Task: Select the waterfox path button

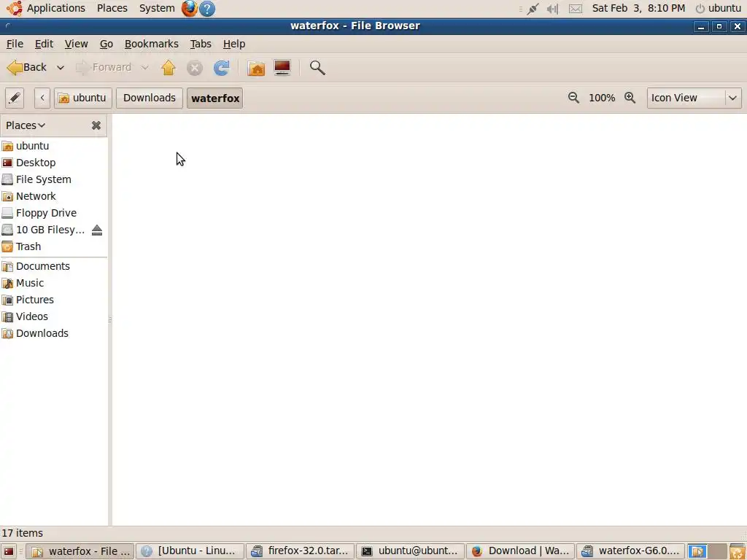Action: pos(215,98)
